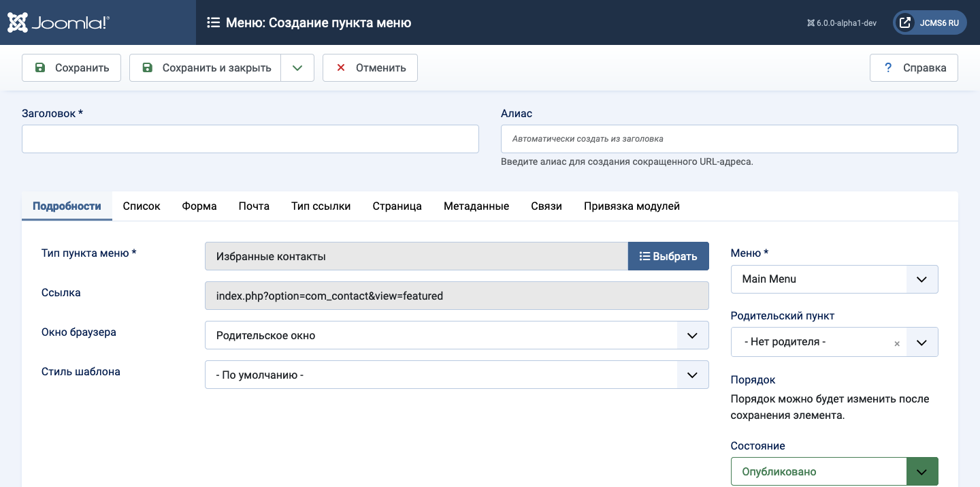Viewport: 980px width, 487px height.
Task: Open the Main Menu selector under Меню
Action: [x=922, y=279]
